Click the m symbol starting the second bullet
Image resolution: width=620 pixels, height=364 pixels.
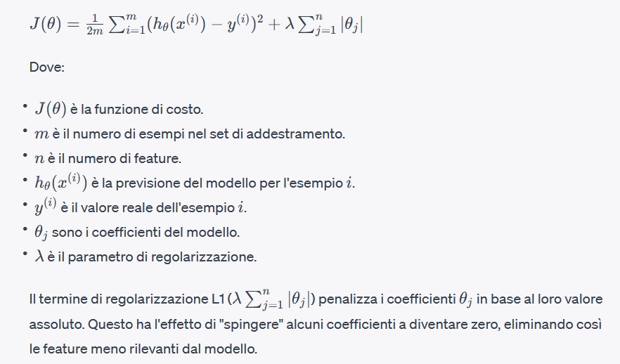pyautogui.click(x=41, y=134)
